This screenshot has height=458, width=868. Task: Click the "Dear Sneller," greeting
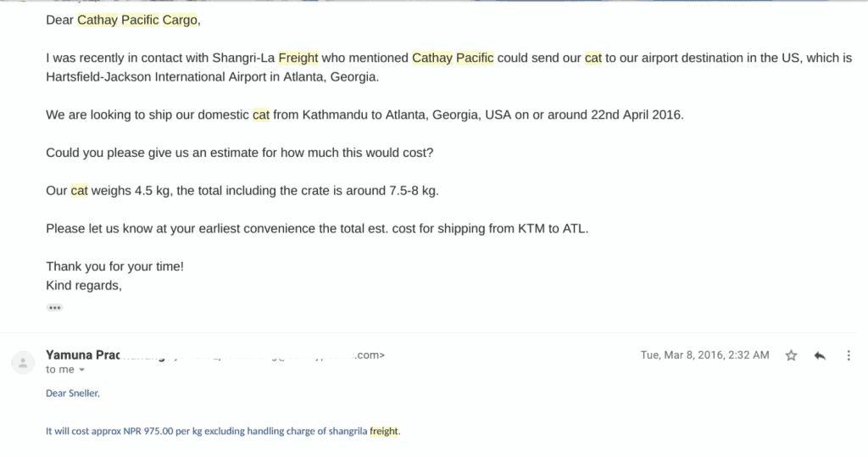[73, 394]
